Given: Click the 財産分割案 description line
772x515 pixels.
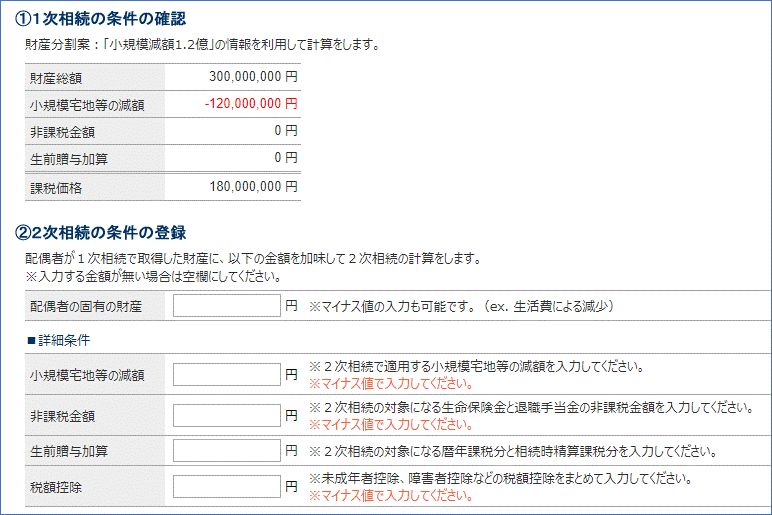Looking at the screenshot, I should coord(201,44).
